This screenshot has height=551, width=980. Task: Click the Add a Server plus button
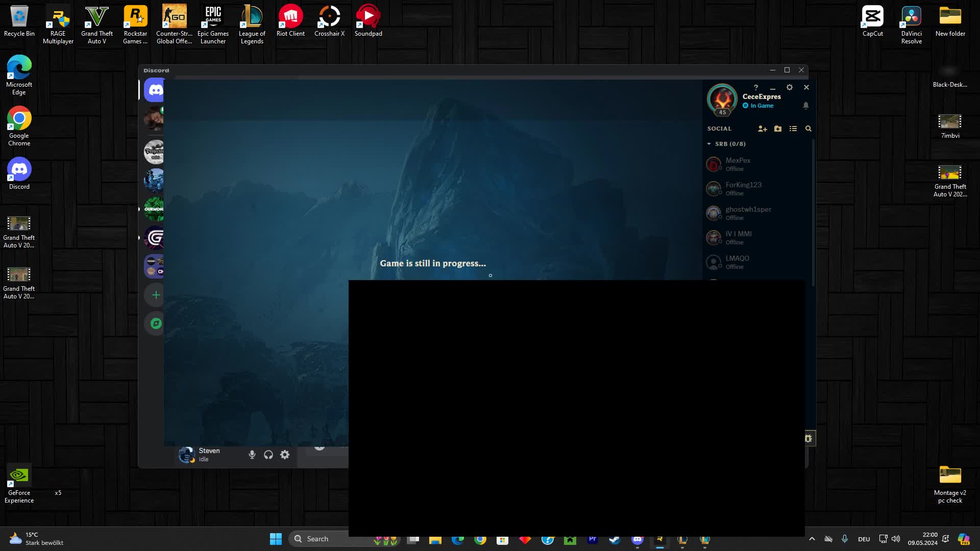(156, 295)
